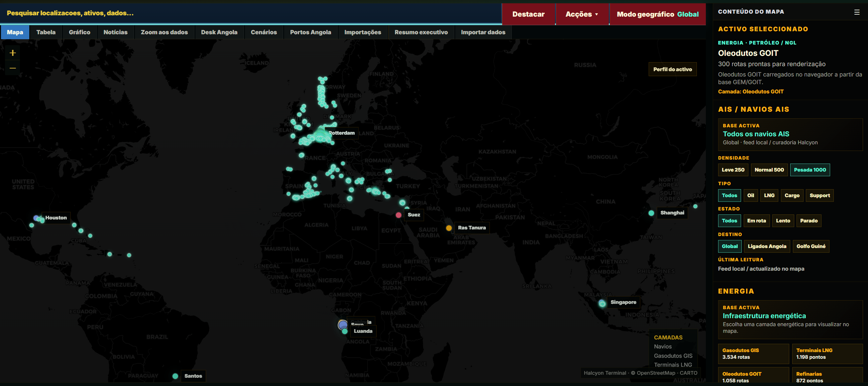The width and height of the screenshot is (868, 386).
Task: Click the Santos port marker
Action: click(175, 376)
